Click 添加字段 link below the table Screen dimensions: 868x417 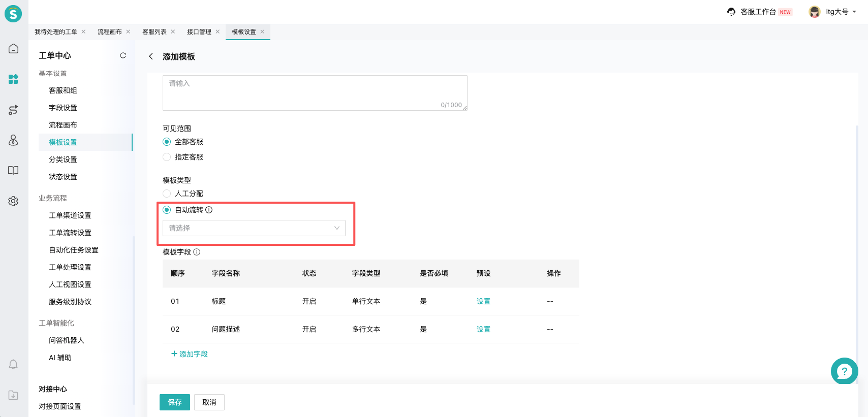[190, 354]
